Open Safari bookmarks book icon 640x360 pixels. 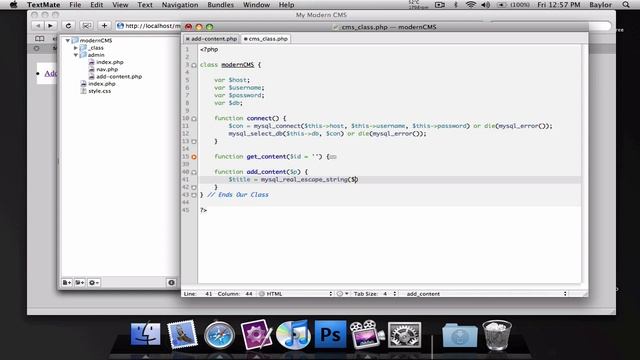click(40, 39)
